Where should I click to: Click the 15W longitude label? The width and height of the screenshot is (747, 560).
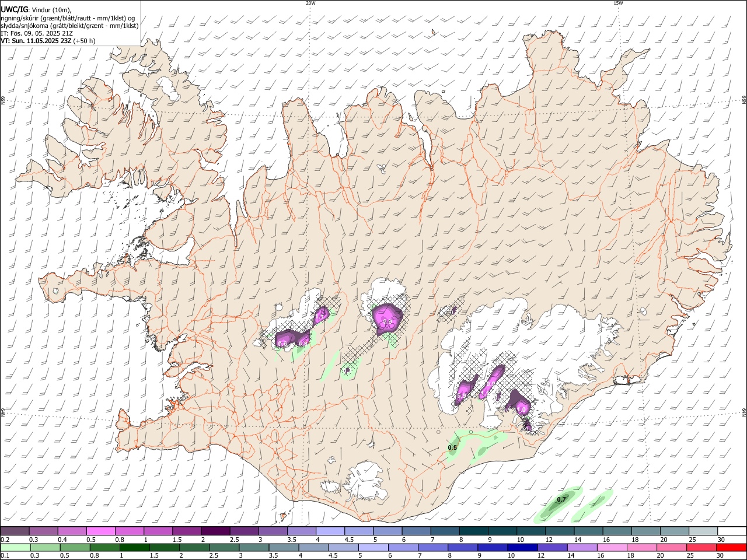coord(618,3)
